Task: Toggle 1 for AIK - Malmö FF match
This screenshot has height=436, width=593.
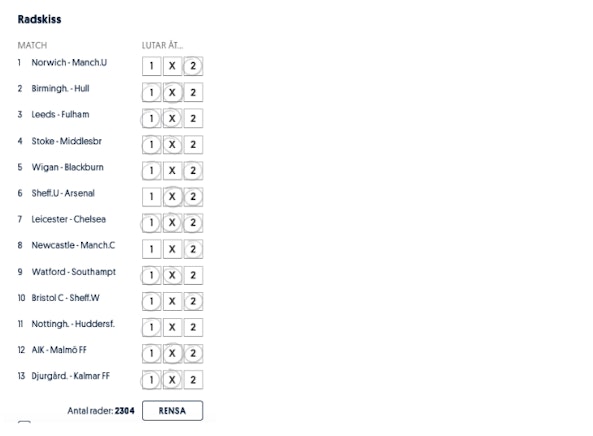Action: [152, 354]
